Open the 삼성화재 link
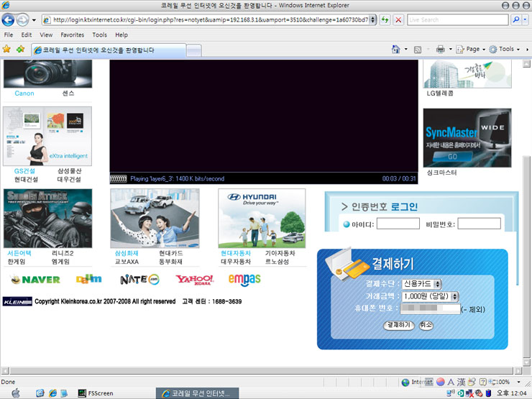This screenshot has width=532, height=399. click(127, 253)
